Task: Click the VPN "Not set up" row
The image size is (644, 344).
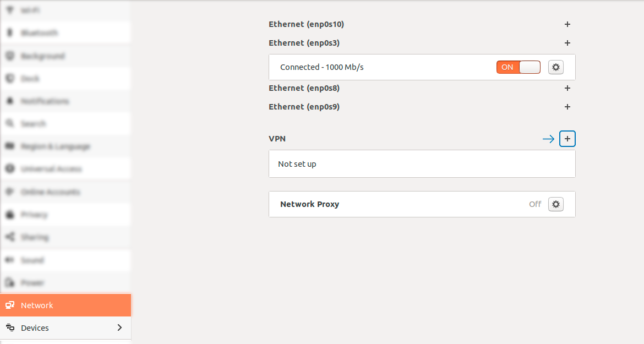Action: pos(422,164)
